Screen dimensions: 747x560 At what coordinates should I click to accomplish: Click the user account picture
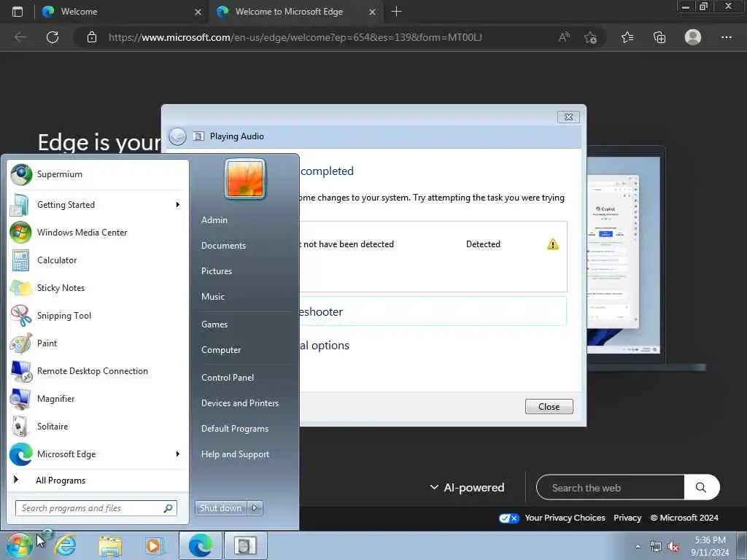tap(245, 179)
